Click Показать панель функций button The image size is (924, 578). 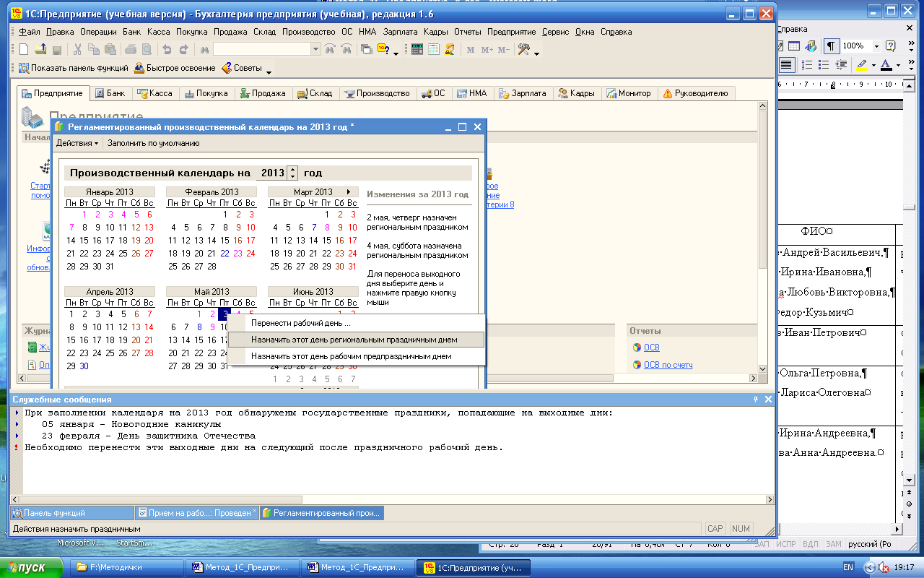click(x=73, y=68)
